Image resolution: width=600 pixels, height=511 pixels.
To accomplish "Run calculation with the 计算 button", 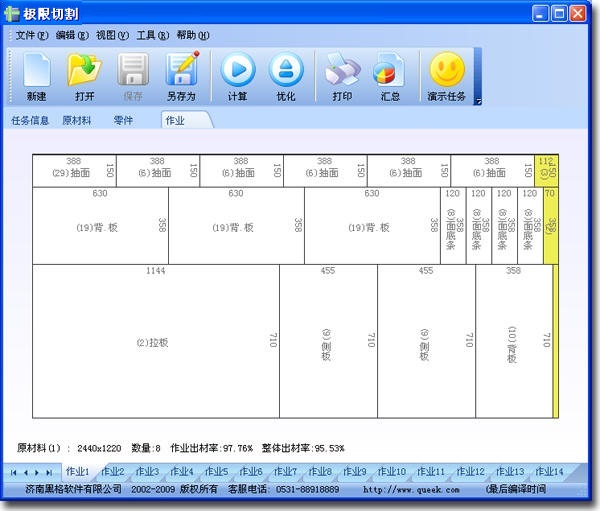I will point(237,77).
